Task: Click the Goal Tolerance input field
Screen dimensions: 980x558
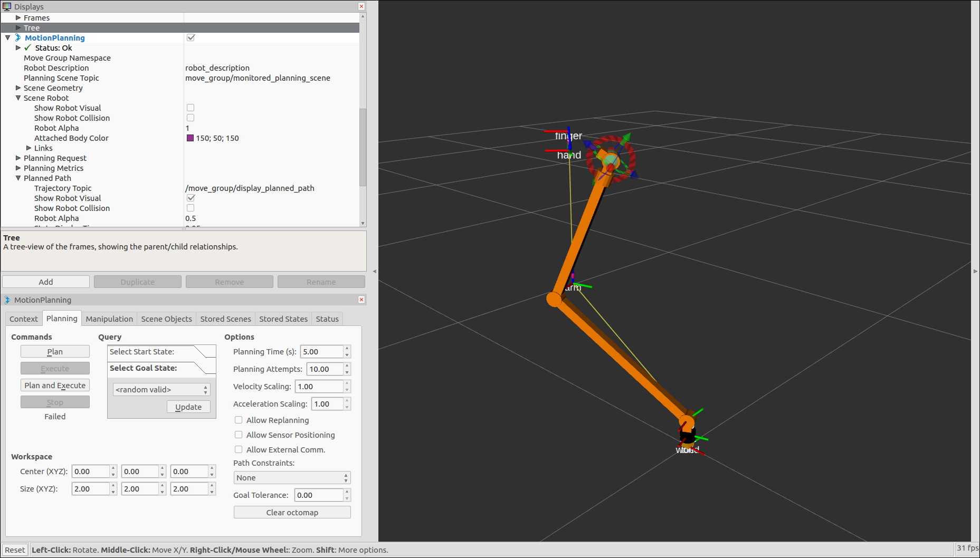Action: pos(319,495)
